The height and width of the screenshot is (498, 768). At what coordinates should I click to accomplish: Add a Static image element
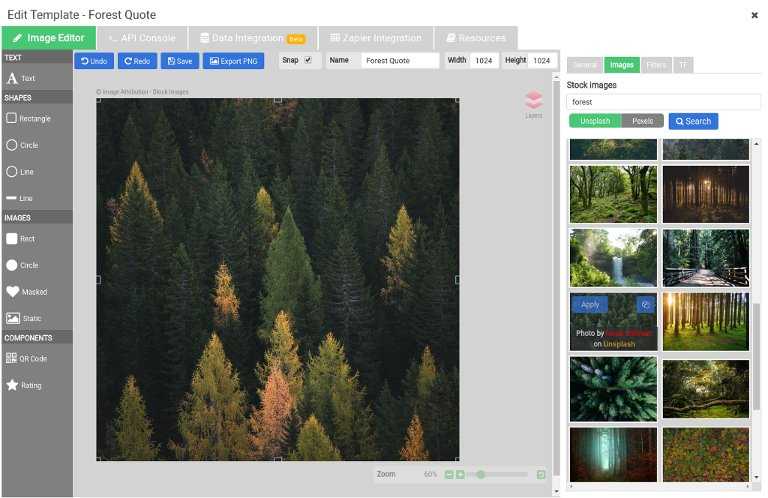point(25,318)
